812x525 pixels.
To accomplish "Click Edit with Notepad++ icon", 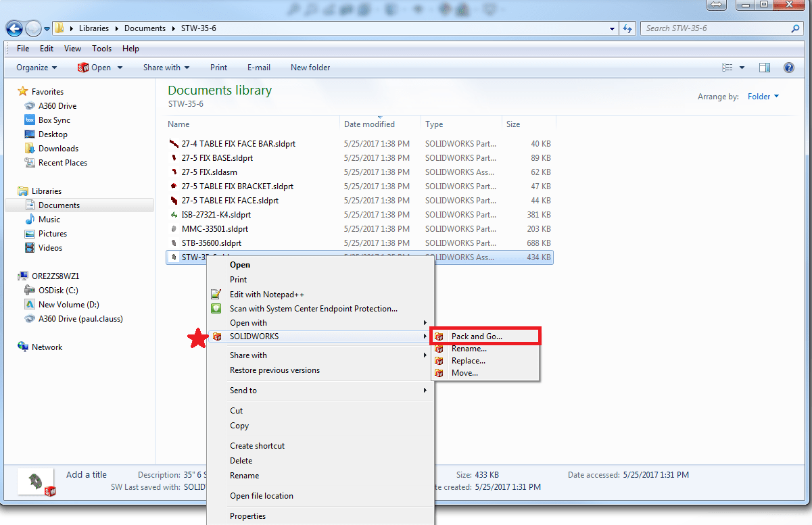I will pos(218,295).
